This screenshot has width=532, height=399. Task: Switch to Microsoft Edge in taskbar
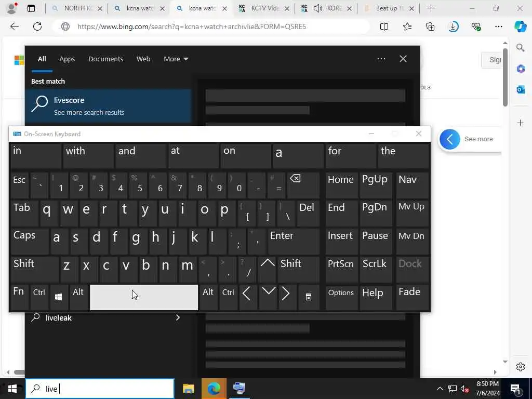click(x=214, y=389)
